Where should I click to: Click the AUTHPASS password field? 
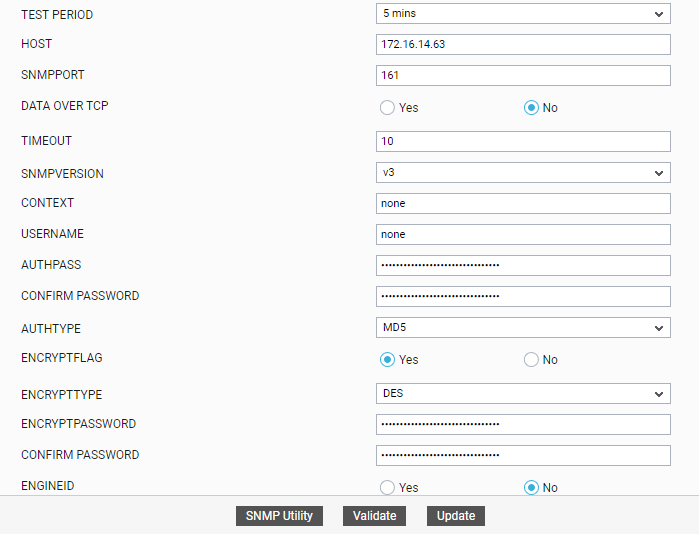[523, 265]
